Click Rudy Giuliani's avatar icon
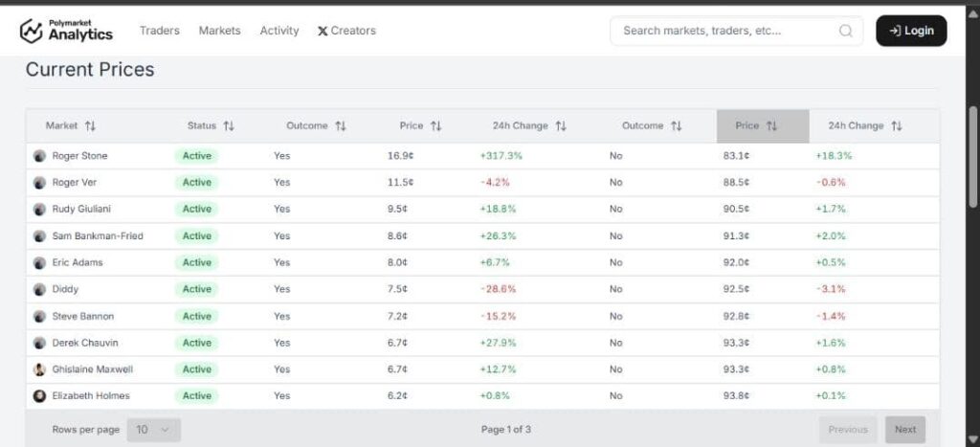Image resolution: width=980 pixels, height=447 pixels. (x=39, y=209)
